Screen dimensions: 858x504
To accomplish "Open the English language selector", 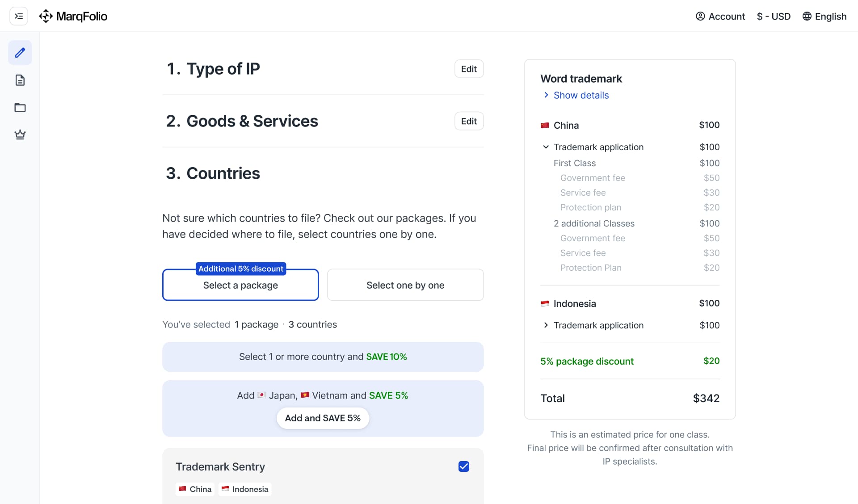I will 824,16.
